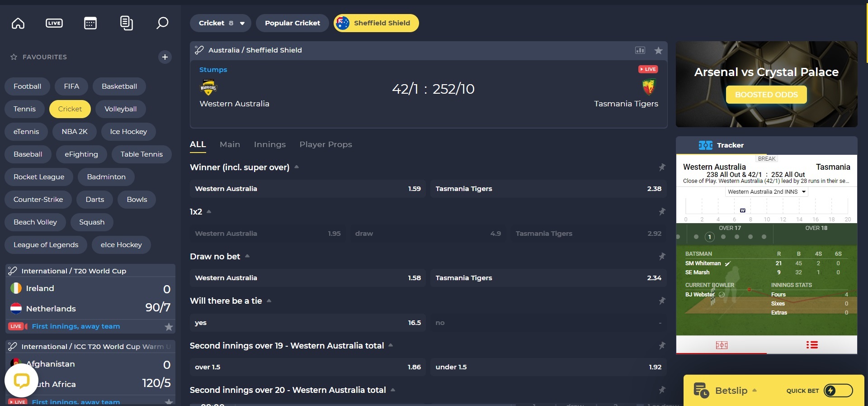Screen dimensions: 868x406
Task: Bet Western Australia winner at 1.59
Action: [308, 189]
